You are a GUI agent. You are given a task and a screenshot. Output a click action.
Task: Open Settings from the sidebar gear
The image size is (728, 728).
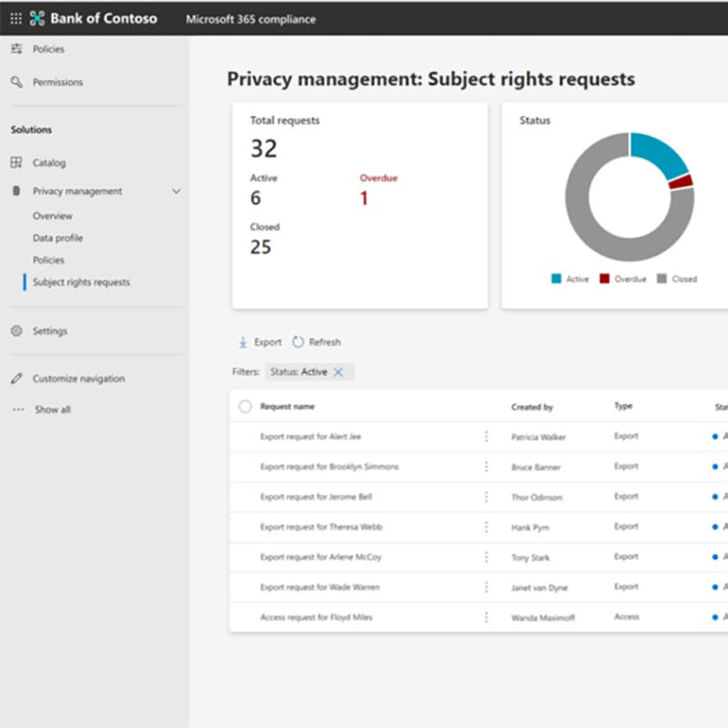pyautogui.click(x=15, y=330)
